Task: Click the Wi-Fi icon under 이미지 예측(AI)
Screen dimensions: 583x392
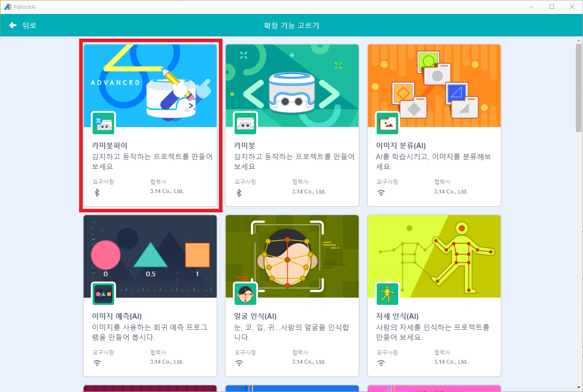Action: [x=97, y=363]
